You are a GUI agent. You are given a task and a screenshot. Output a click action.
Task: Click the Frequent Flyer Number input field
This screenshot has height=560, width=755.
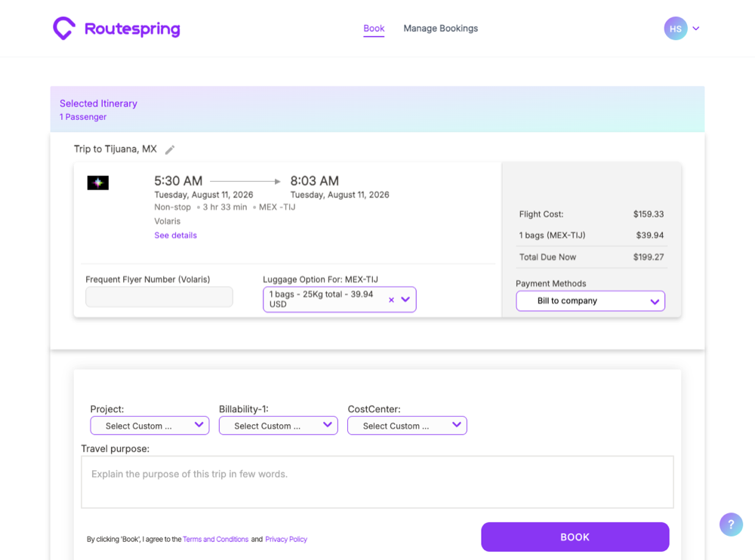[159, 297]
